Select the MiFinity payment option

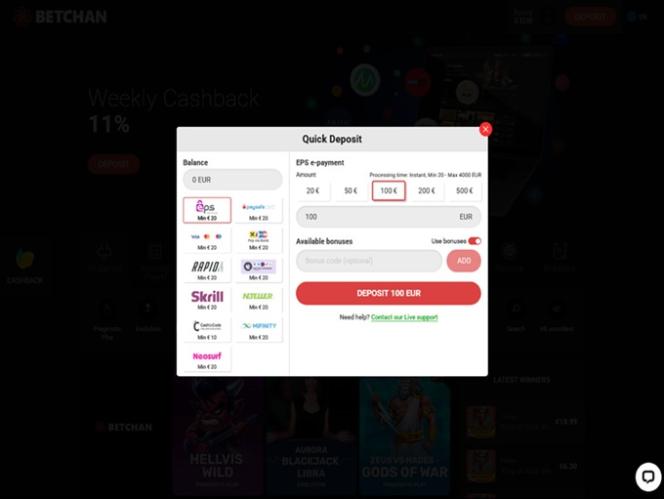[x=259, y=330]
